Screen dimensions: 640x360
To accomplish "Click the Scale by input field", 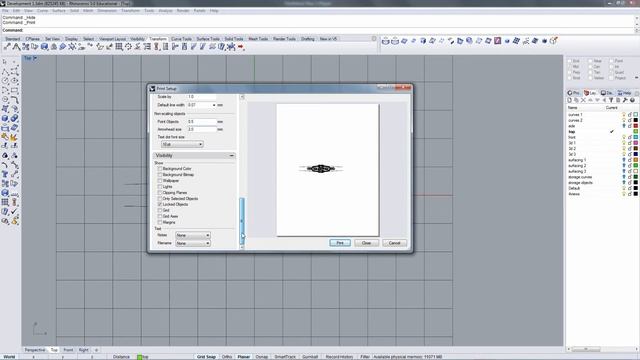I will (202, 97).
